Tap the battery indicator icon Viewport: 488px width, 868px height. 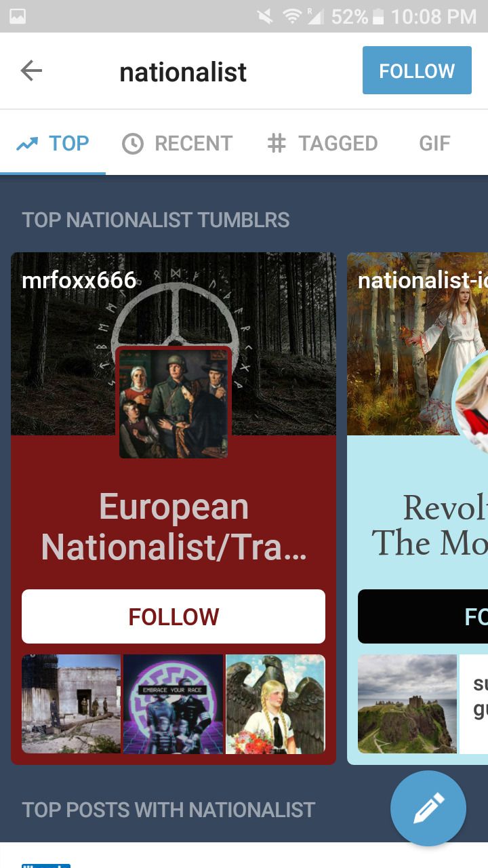(x=379, y=16)
